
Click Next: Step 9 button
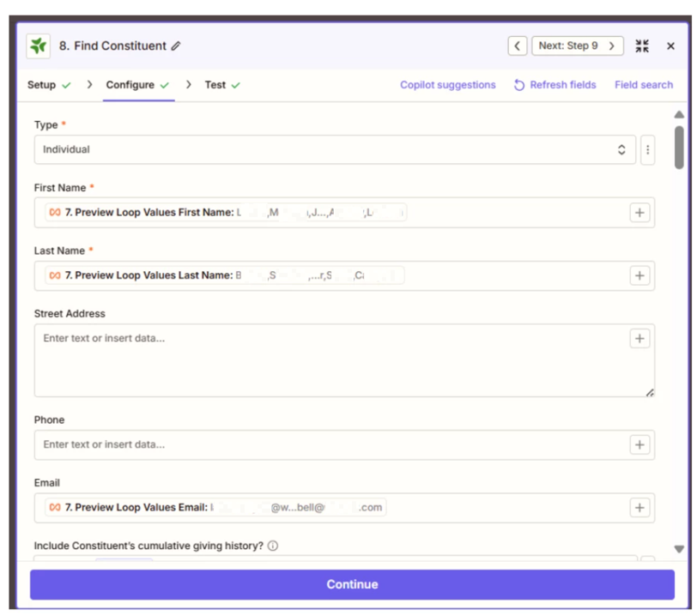[577, 46]
